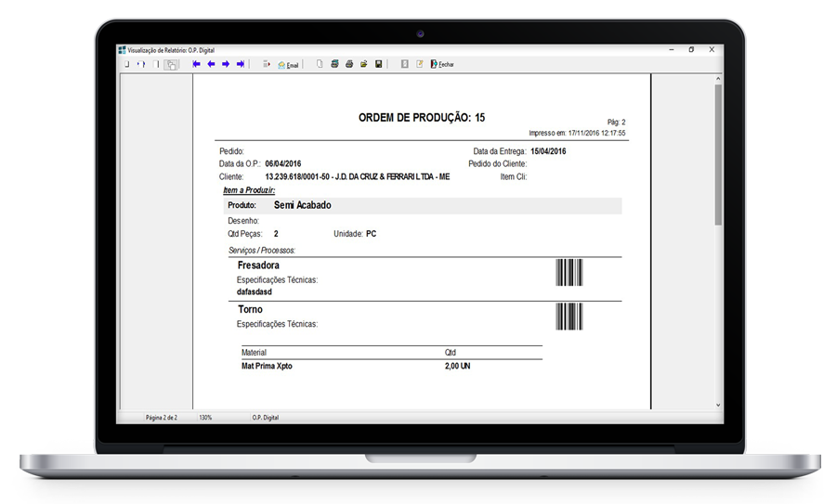Click the Fresadora barcode

(569, 273)
